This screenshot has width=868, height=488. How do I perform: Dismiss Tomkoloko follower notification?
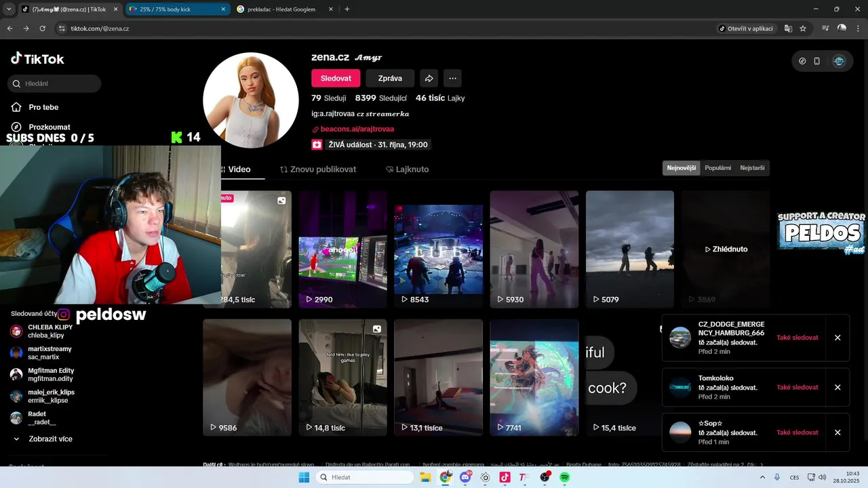coord(837,387)
